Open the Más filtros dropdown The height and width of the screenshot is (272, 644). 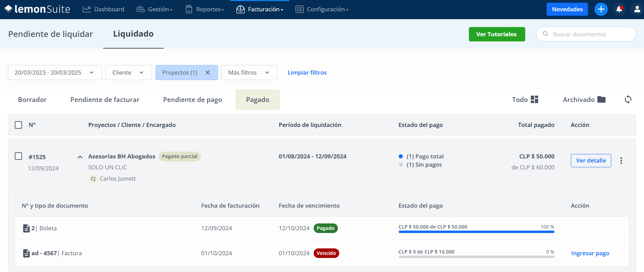point(249,73)
